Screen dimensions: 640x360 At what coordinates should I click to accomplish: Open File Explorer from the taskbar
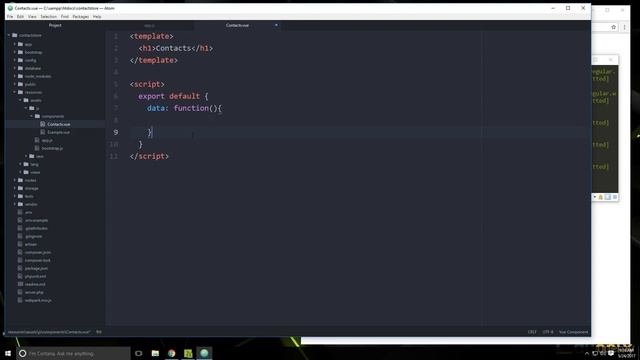(x=155, y=353)
